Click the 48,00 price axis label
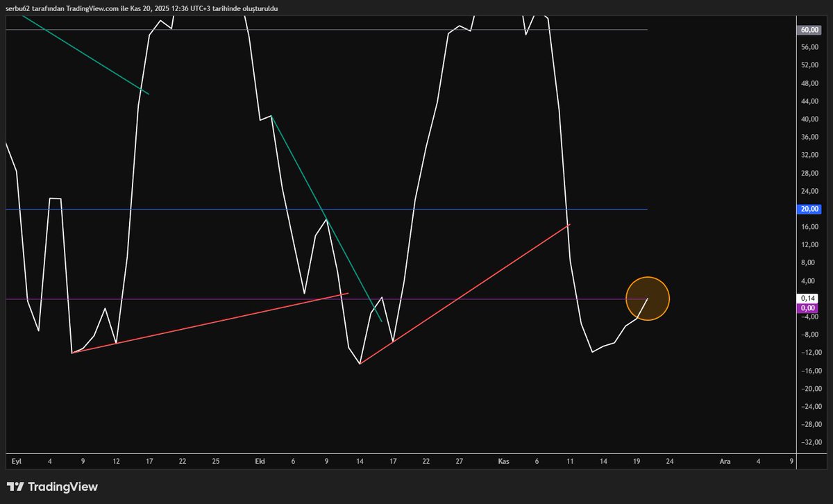Viewport: 833px width, 504px height. click(808, 83)
